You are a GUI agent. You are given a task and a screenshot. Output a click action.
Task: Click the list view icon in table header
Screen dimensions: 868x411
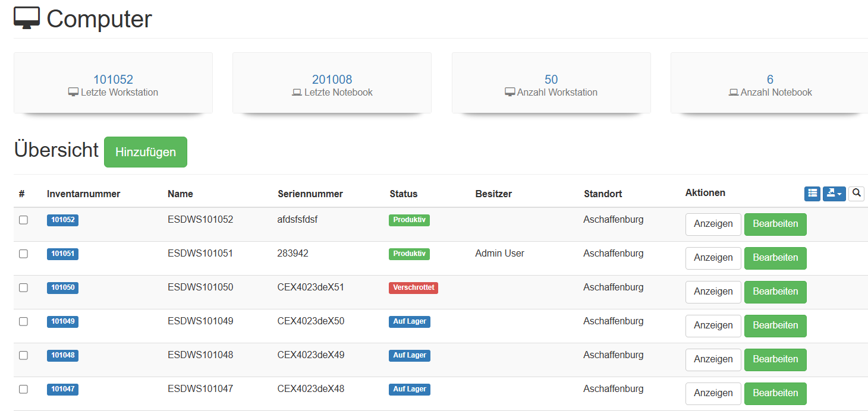point(812,194)
